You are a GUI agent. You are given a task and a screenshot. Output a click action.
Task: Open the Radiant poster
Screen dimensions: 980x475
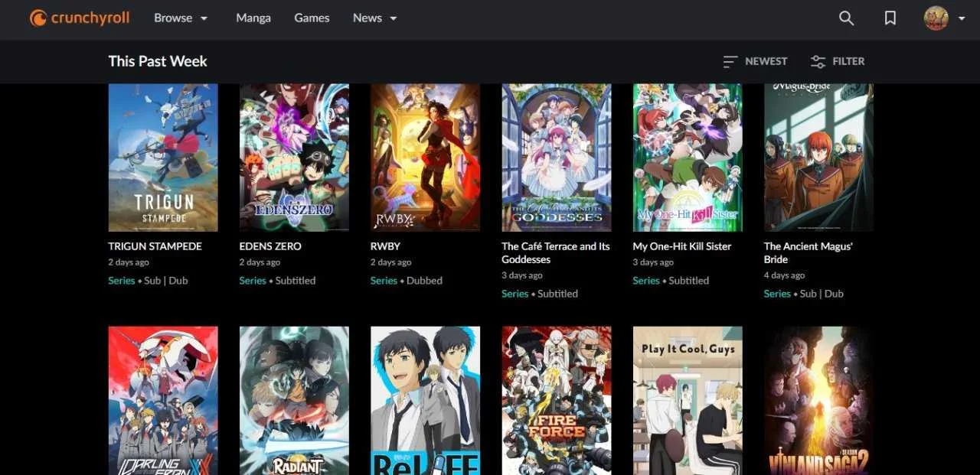coord(294,401)
